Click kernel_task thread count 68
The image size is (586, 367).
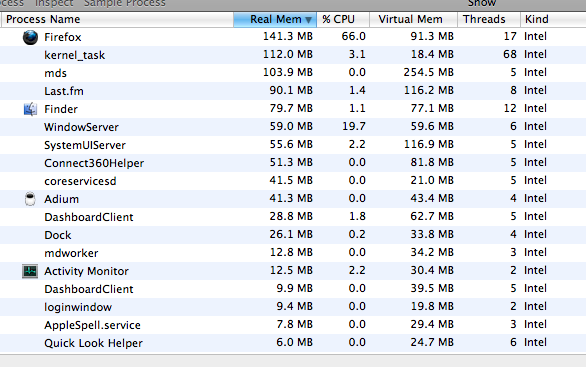(x=510, y=54)
